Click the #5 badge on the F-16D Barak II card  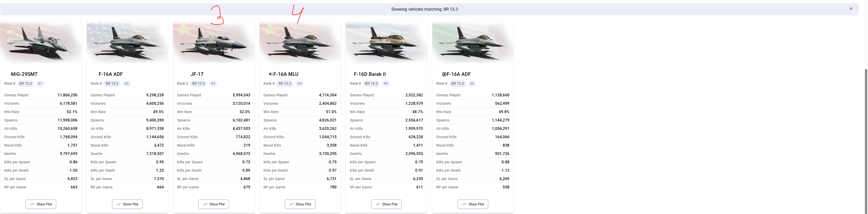point(386,83)
